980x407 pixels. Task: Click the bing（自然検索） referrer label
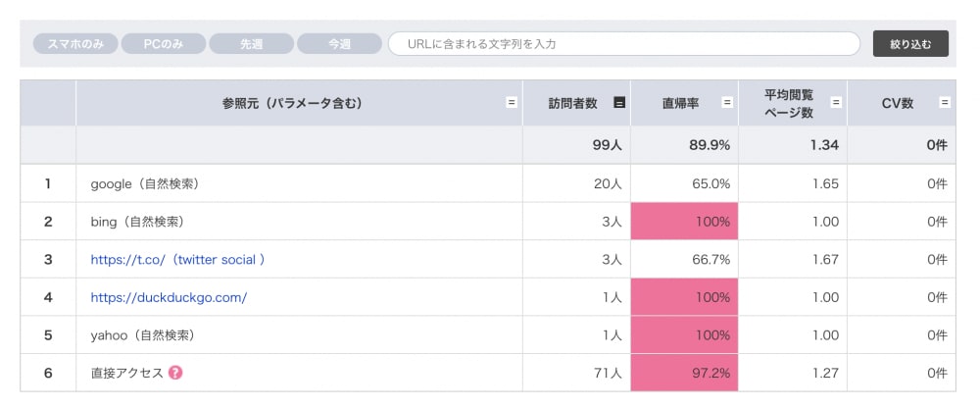[x=137, y=222]
